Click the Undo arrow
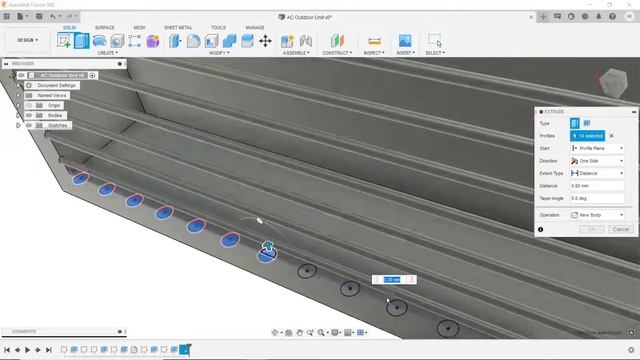640x360 pixels. [53, 16]
